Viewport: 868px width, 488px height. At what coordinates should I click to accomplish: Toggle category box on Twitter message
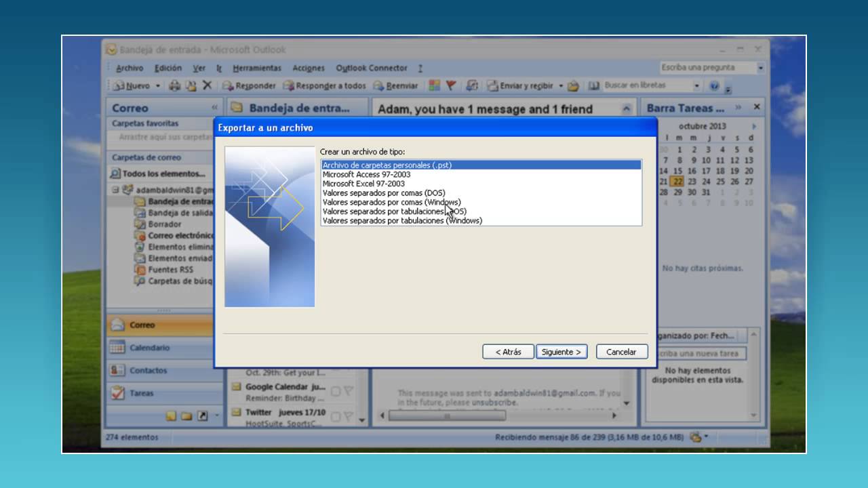point(336,416)
